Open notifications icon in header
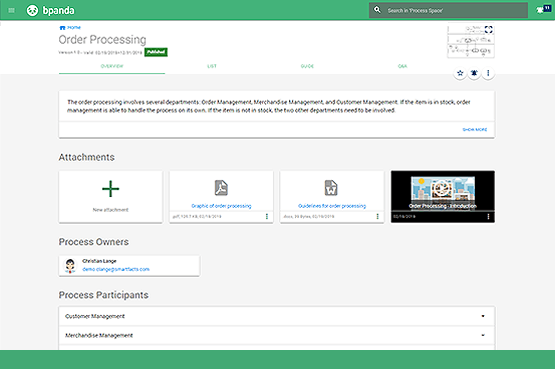This screenshot has width=555, height=369. coord(544,10)
